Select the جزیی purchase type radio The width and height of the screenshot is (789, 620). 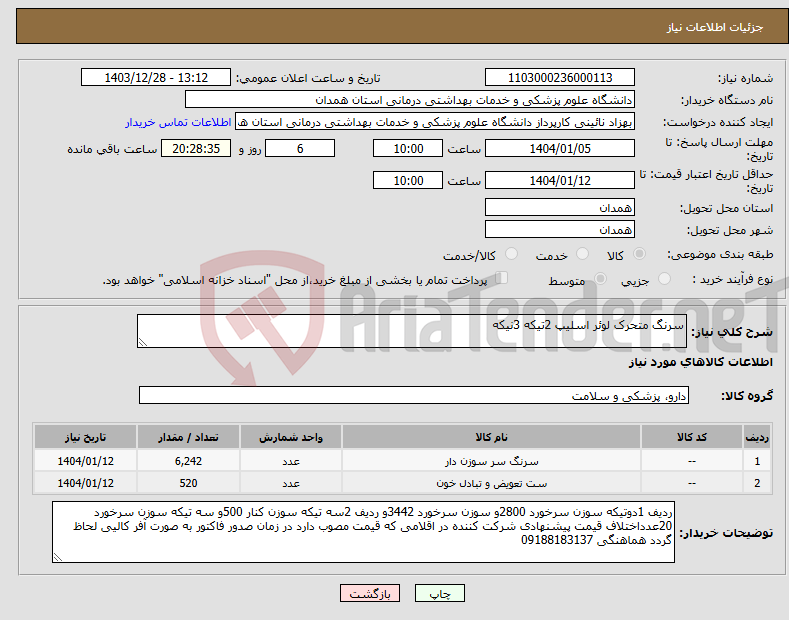[x=664, y=279]
